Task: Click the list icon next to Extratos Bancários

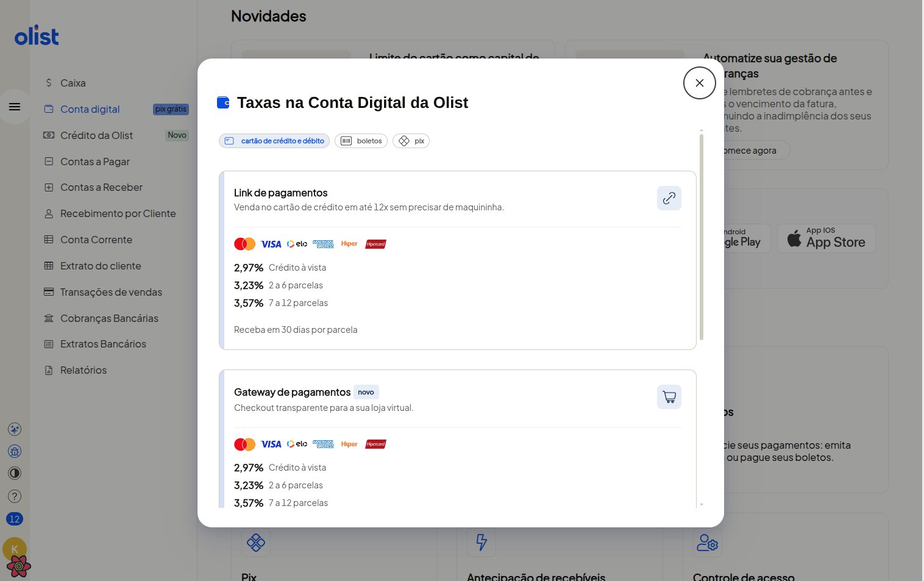Action: pyautogui.click(x=49, y=344)
